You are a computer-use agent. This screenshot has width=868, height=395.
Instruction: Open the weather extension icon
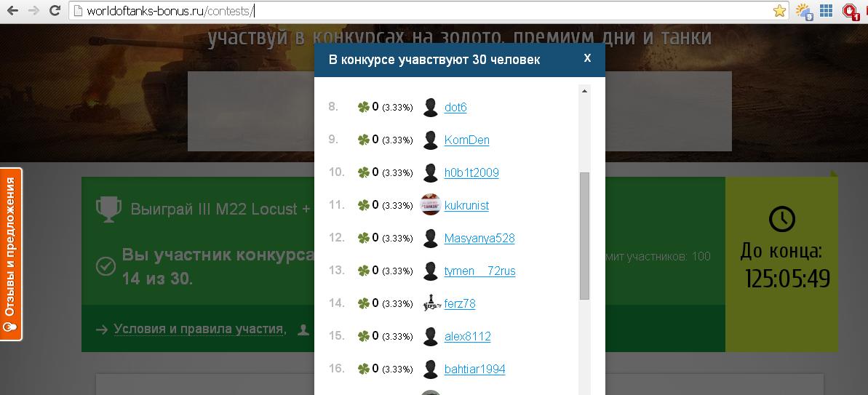coord(805,11)
